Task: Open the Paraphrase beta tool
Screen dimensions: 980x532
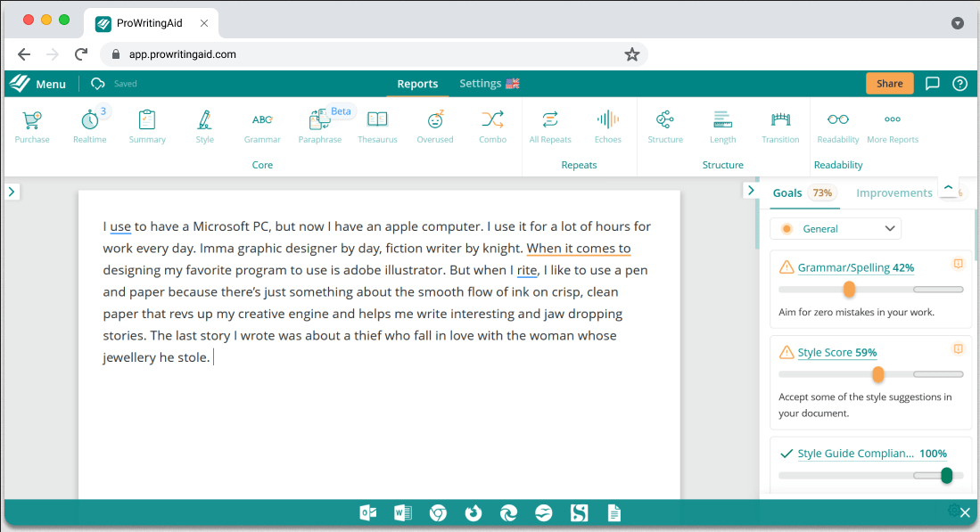Action: point(320,127)
